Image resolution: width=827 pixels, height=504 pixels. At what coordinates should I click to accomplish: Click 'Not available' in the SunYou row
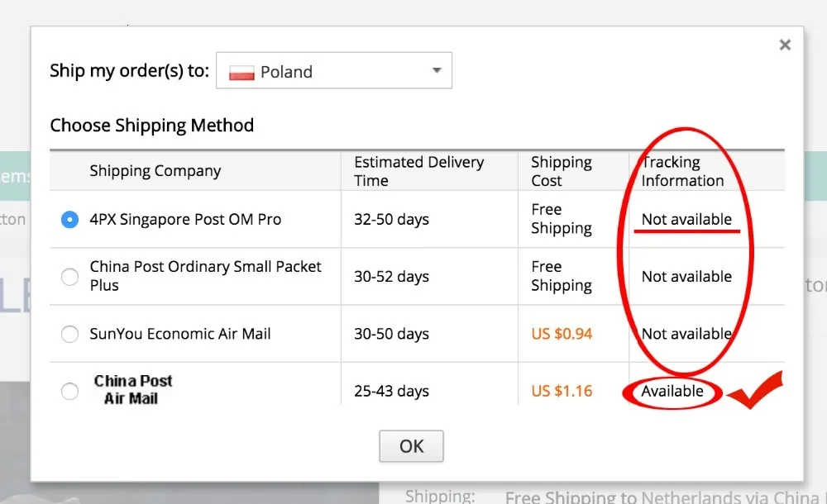(686, 334)
